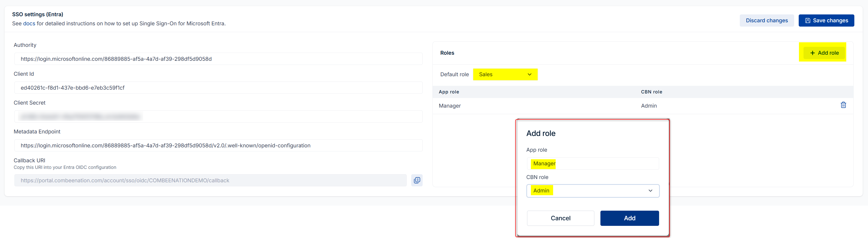Discard changes to SSO settings
Image resolution: width=868 pixels, height=238 pixels.
[x=767, y=21]
